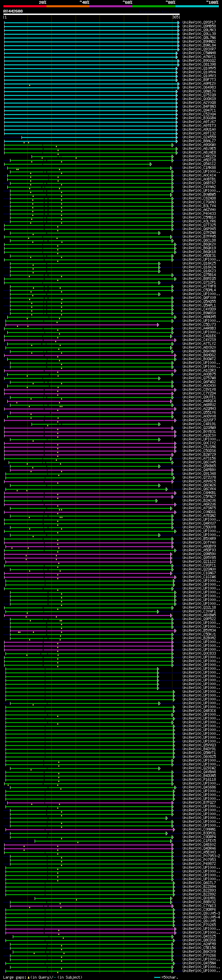Select the UniRef100_Q7T325 label
Screen dimensions: 222x980
click(199, 225)
